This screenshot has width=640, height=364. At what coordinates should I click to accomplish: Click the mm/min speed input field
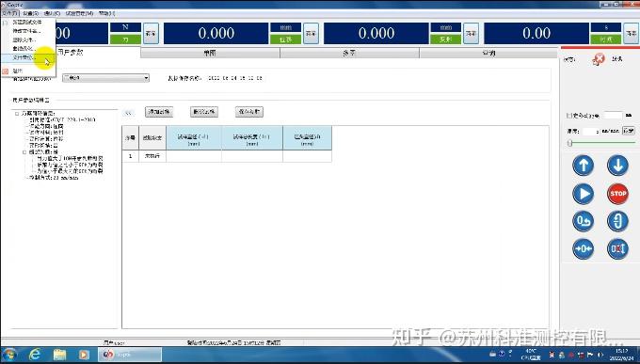coord(591,131)
